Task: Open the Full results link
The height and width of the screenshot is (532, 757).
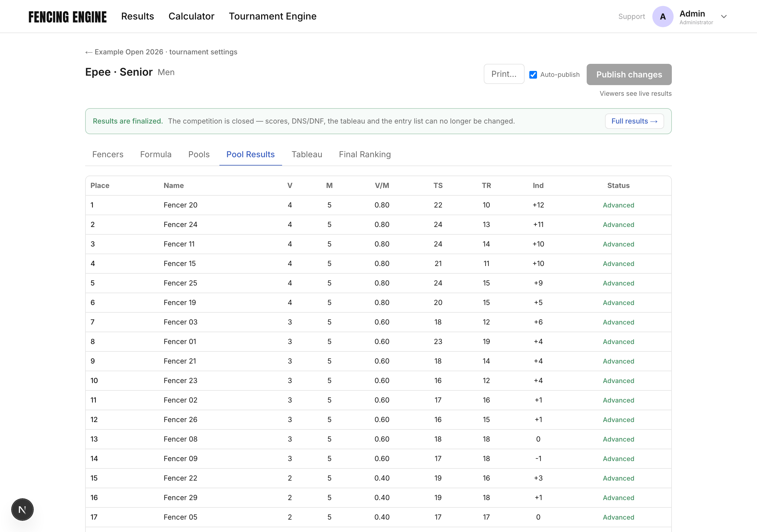Action: coord(634,121)
